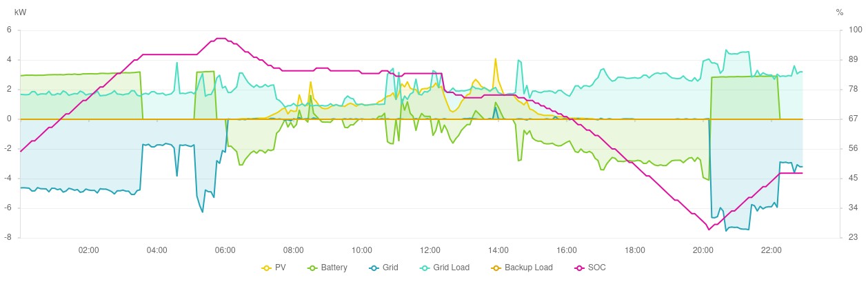Select the 20:00 time axis label
Image resolution: width=868 pixels, height=282 pixels.
[703, 250]
